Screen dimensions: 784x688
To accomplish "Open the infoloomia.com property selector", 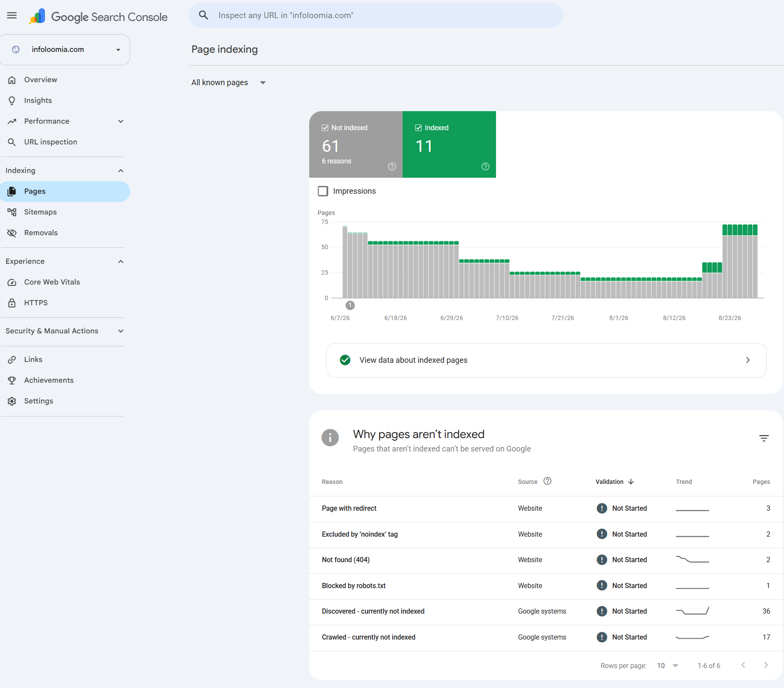I will 65,50.
